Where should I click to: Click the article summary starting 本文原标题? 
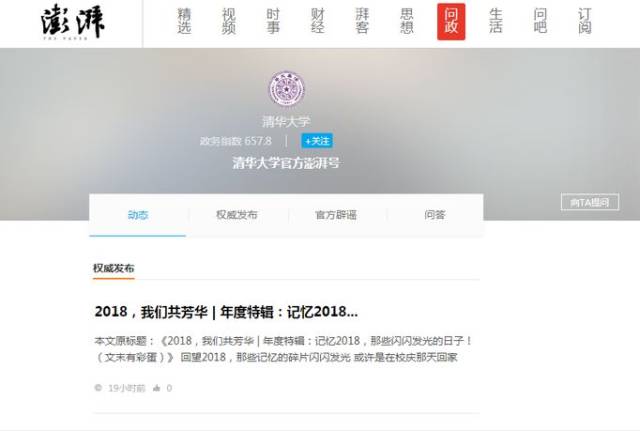(x=283, y=349)
